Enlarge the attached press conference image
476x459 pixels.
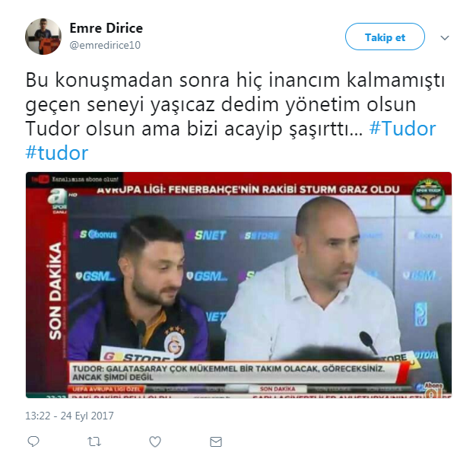tap(239, 285)
